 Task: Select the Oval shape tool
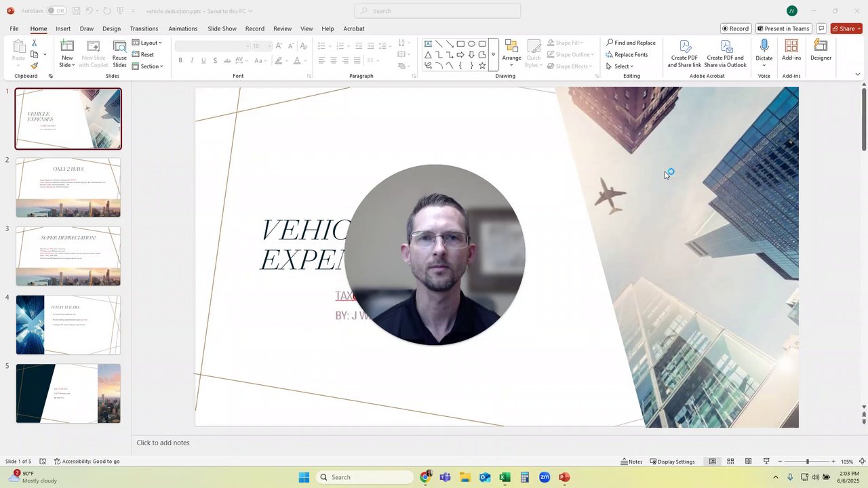[x=471, y=44]
